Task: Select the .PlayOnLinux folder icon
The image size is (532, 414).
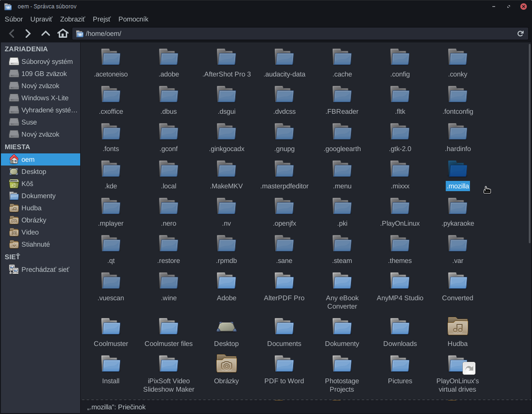Action: [400, 206]
